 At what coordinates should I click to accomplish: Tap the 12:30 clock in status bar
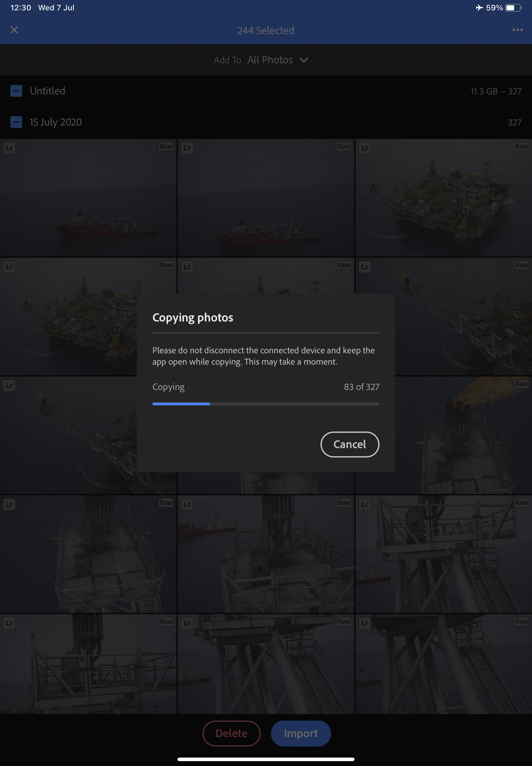coord(21,8)
